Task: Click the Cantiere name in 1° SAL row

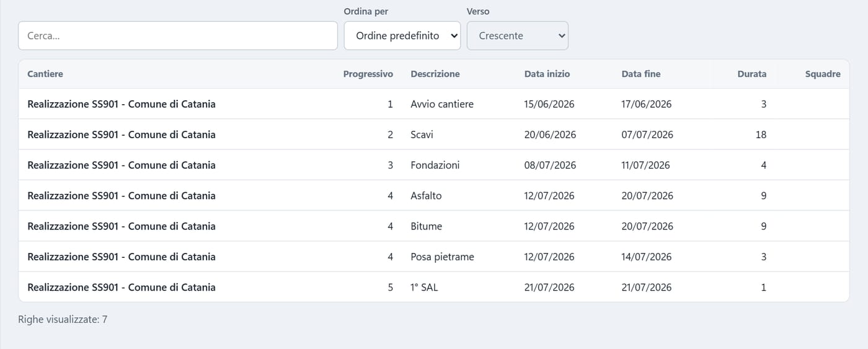Action: click(x=122, y=287)
